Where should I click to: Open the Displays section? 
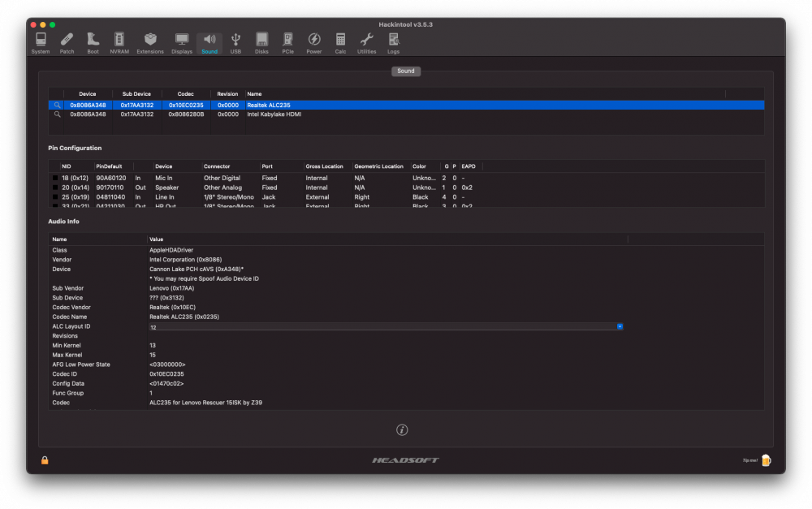pyautogui.click(x=182, y=44)
